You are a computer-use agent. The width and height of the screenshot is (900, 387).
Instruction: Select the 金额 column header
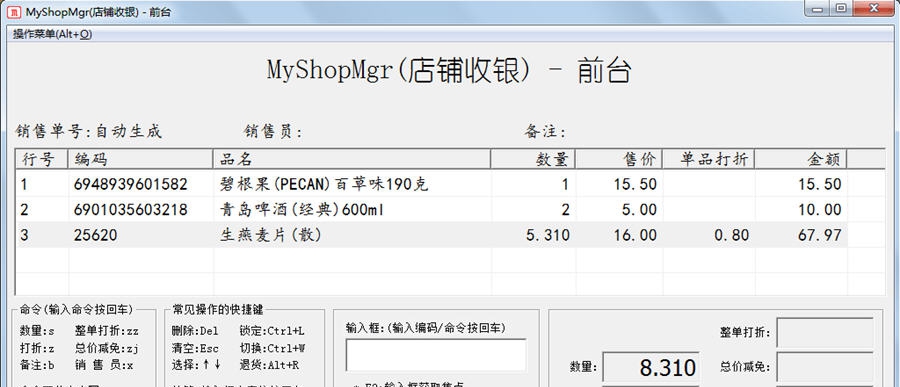tap(801, 159)
